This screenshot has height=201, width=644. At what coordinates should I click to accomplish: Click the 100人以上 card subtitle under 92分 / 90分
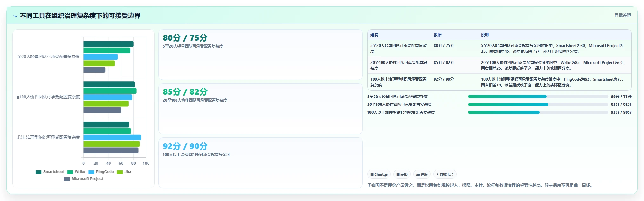196,155
